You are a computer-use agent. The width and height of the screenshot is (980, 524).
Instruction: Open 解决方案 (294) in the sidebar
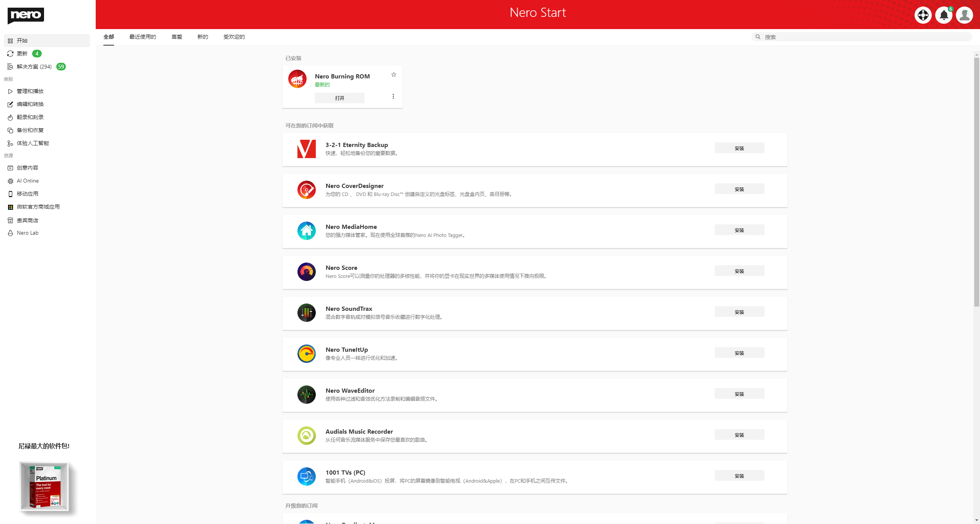pyautogui.click(x=47, y=67)
